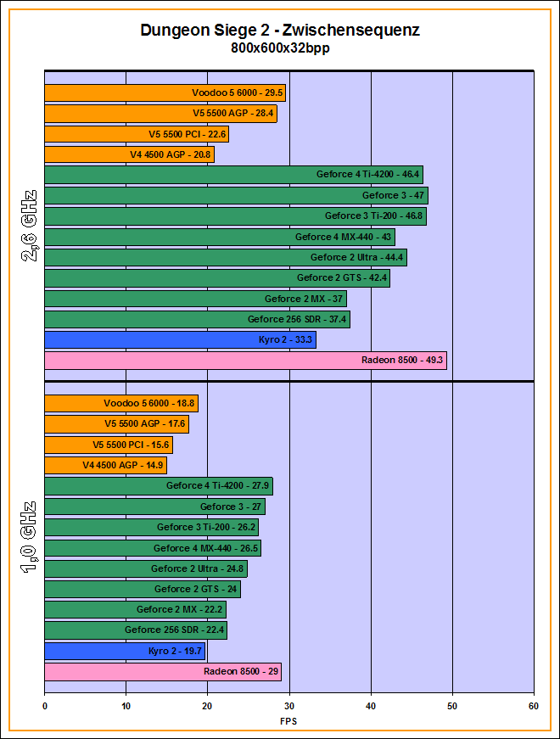Select the Kyro 2 - 19.7 blue bar
This screenshot has height=739, width=560.
(x=125, y=651)
